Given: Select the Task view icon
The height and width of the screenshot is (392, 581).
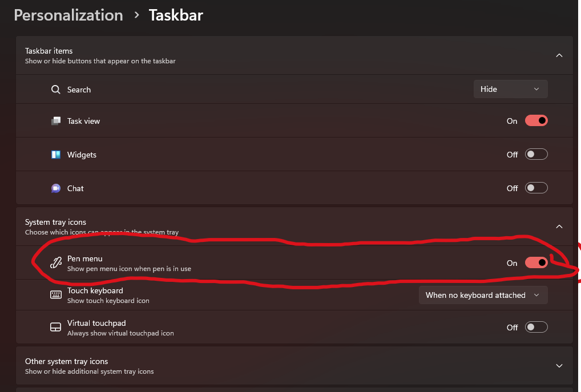Looking at the screenshot, I should pyautogui.click(x=55, y=120).
